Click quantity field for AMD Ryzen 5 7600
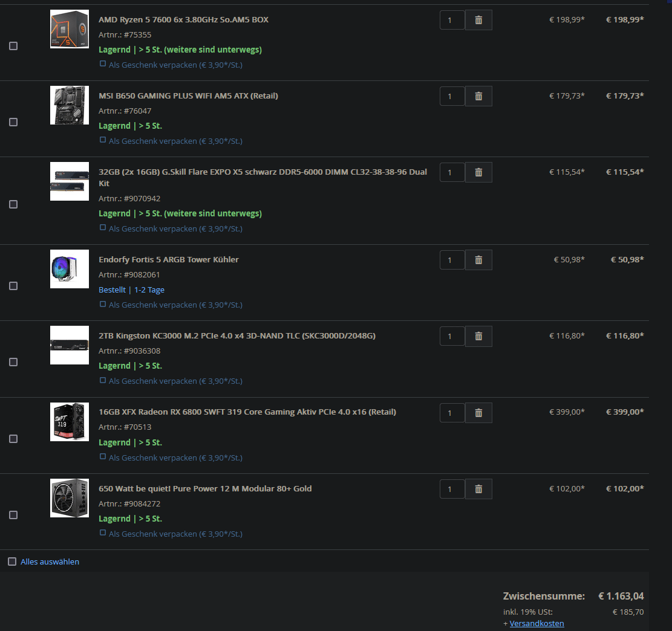This screenshot has width=672, height=631. click(452, 20)
